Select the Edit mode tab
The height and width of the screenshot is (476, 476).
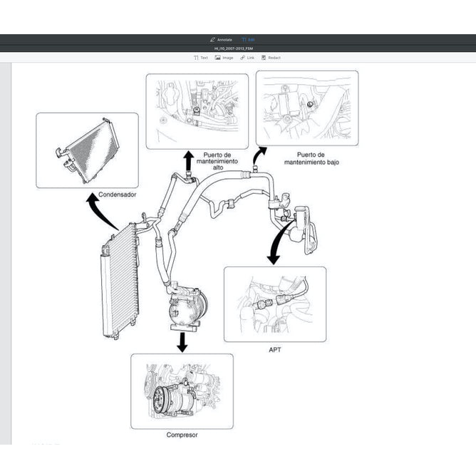point(249,39)
